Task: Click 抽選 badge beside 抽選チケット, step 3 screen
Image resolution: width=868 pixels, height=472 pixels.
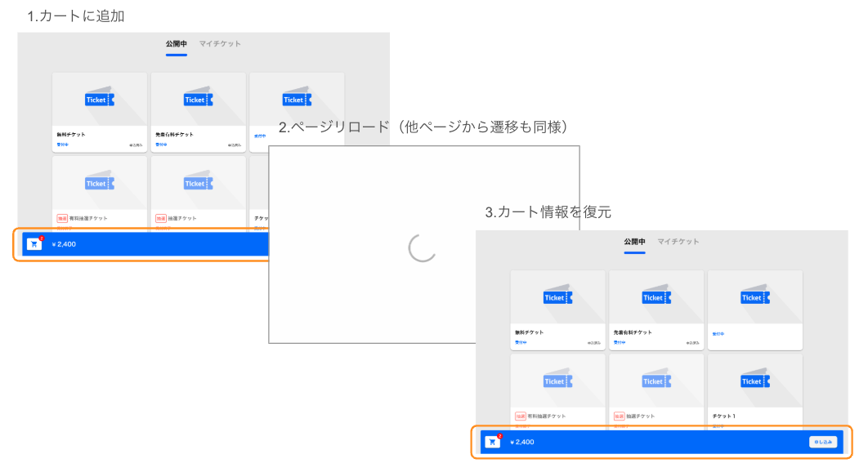Action: pos(619,416)
